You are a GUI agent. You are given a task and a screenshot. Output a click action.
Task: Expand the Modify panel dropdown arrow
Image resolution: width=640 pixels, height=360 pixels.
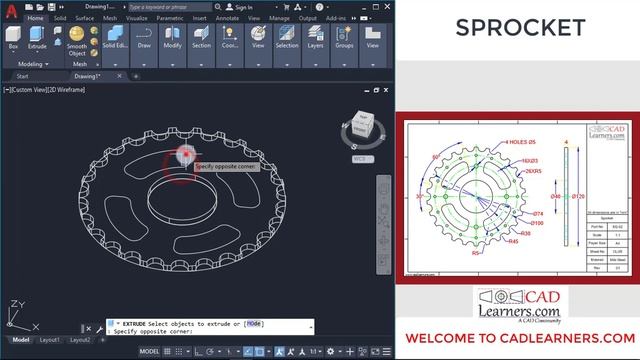pos(172,64)
